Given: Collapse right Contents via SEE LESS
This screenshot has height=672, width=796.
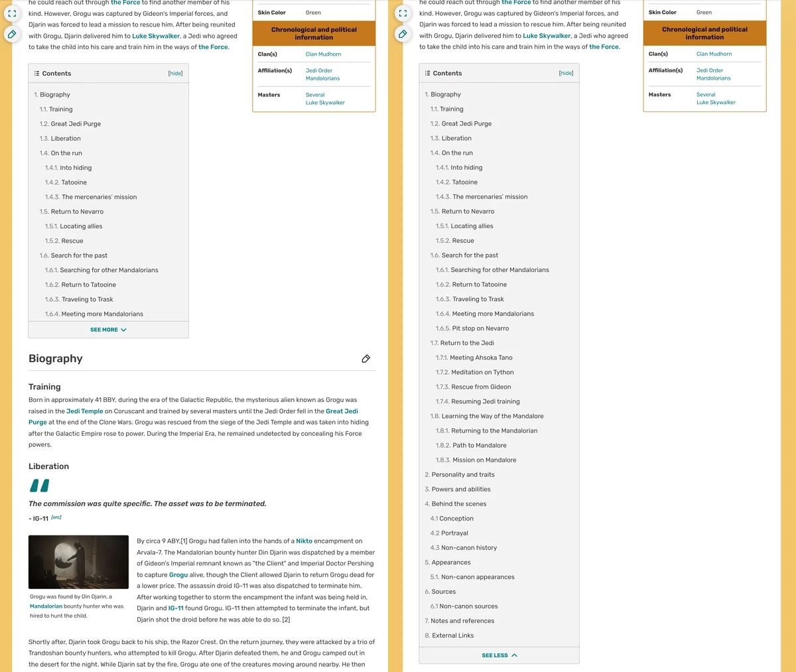Looking at the screenshot, I should 499,655.
